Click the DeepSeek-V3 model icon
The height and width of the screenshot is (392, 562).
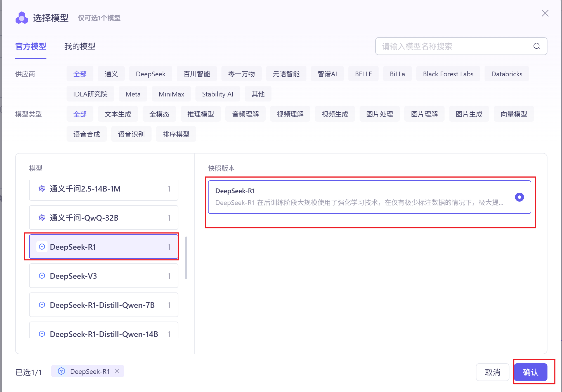[x=42, y=276]
